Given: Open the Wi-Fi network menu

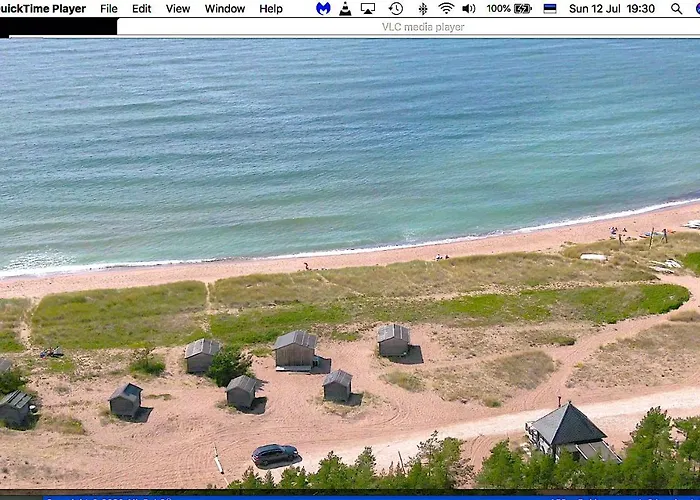Looking at the screenshot, I should click(446, 9).
